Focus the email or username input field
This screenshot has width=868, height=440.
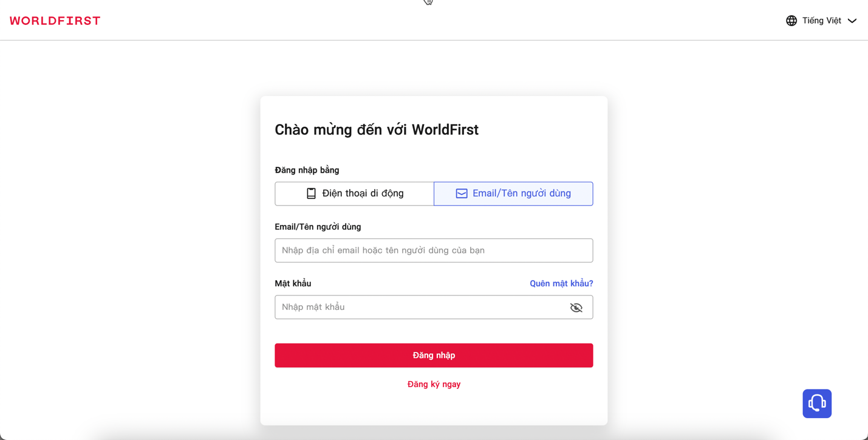coord(434,250)
